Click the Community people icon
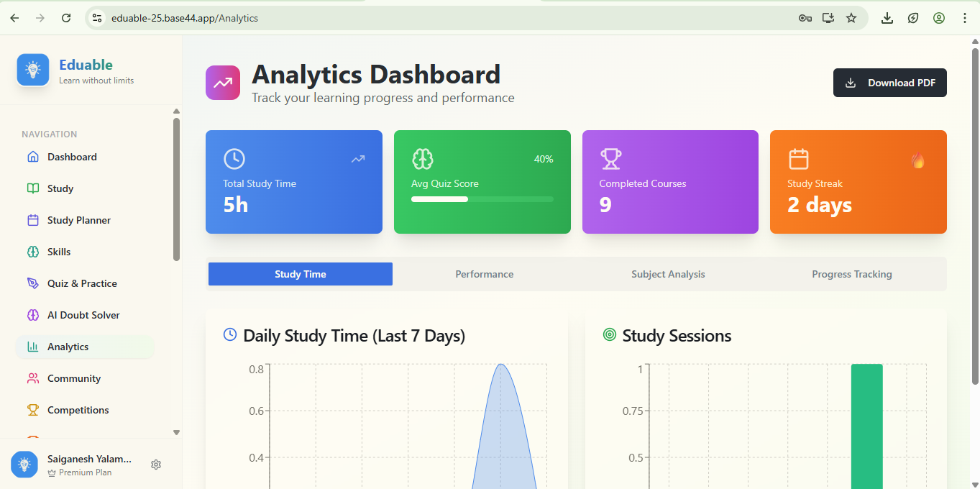The width and height of the screenshot is (980, 489). point(33,378)
